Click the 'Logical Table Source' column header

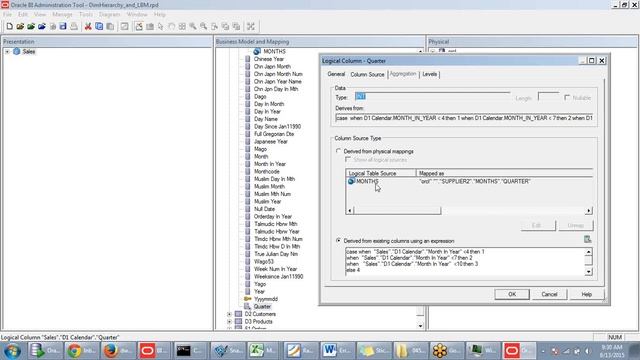click(381, 173)
